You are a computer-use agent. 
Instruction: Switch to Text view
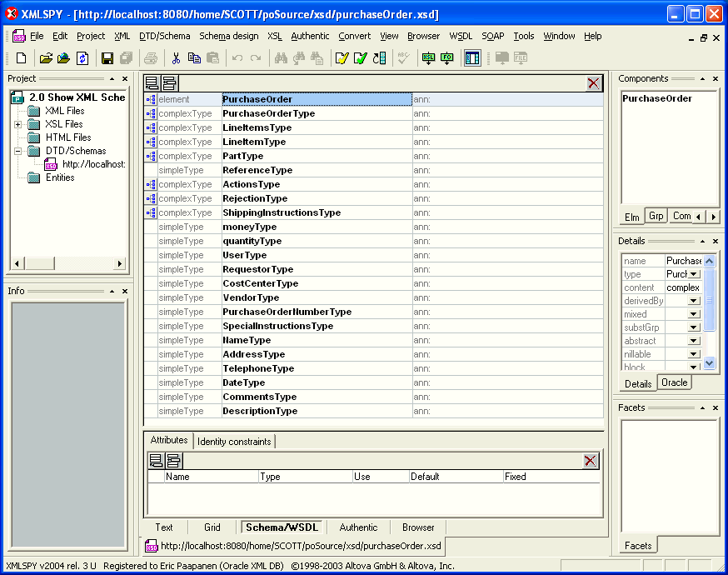pyautogui.click(x=164, y=527)
